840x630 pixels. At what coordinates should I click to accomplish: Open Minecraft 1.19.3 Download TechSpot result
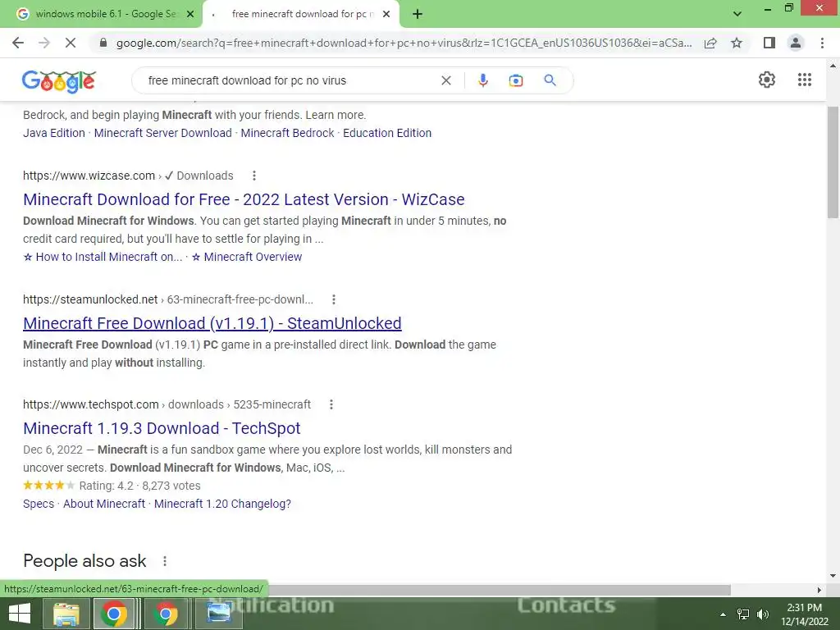(x=162, y=428)
